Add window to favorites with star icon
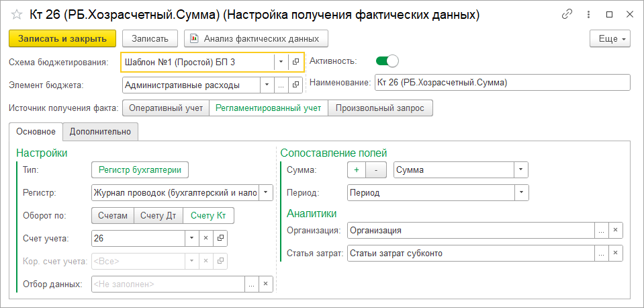 pyautogui.click(x=17, y=15)
